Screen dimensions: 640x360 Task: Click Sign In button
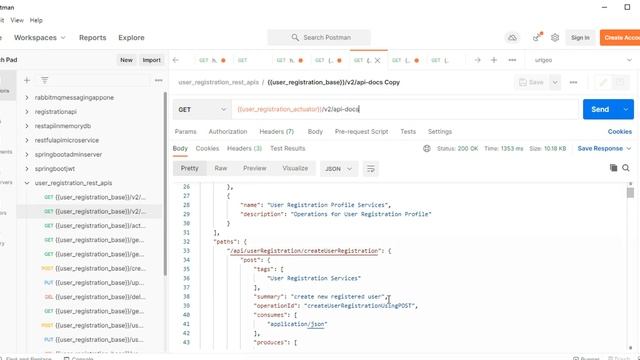coord(580,38)
